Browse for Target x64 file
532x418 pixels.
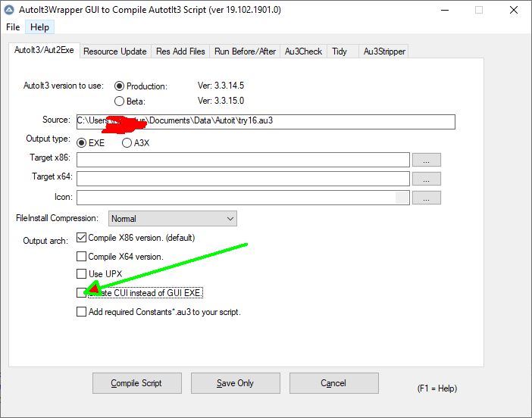(x=427, y=179)
